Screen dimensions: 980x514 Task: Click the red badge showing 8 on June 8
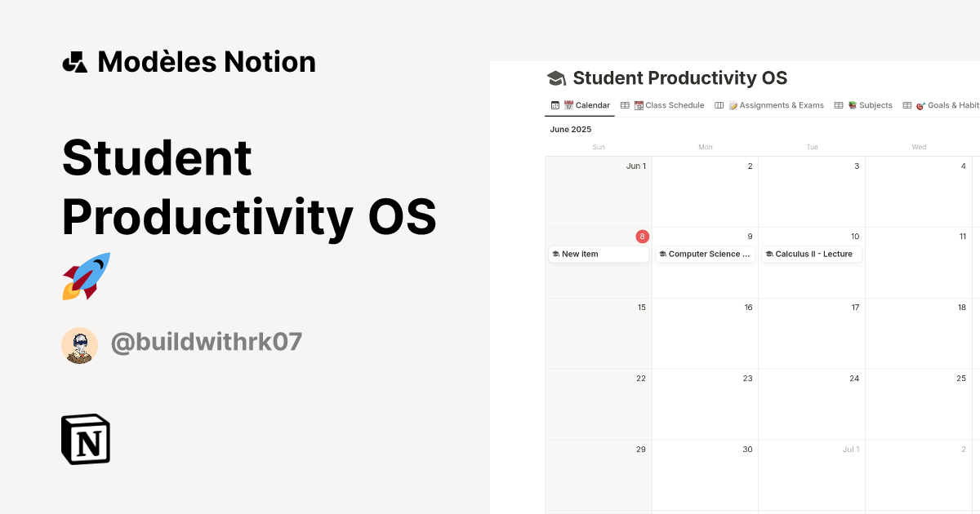643,237
